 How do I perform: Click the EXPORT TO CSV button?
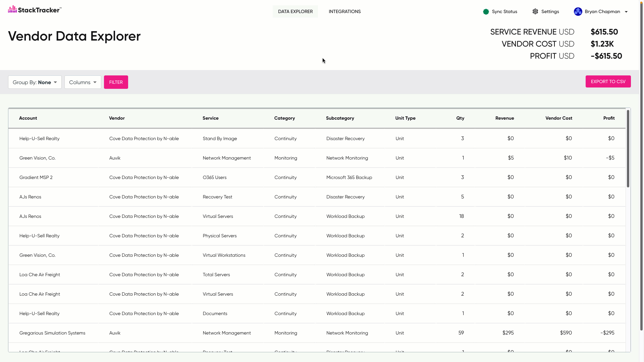pos(608,81)
